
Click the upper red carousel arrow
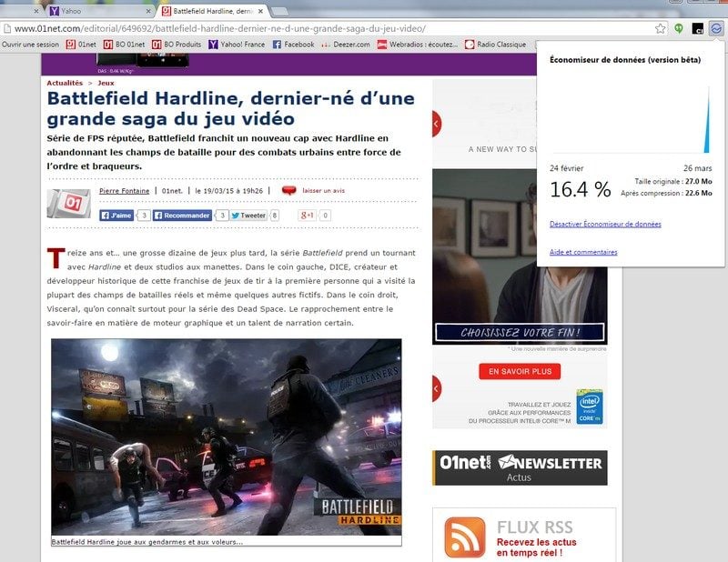coord(436,124)
